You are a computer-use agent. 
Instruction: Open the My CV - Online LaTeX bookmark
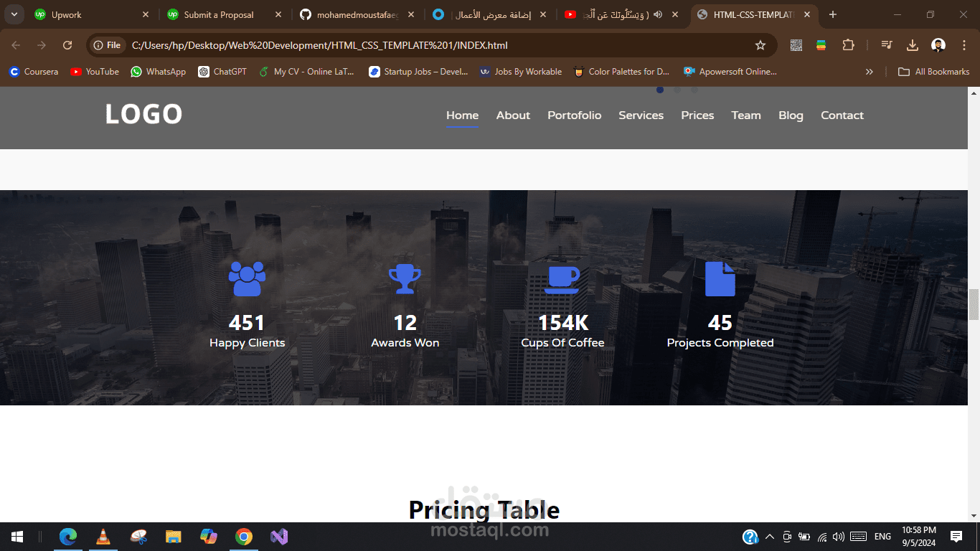point(306,72)
